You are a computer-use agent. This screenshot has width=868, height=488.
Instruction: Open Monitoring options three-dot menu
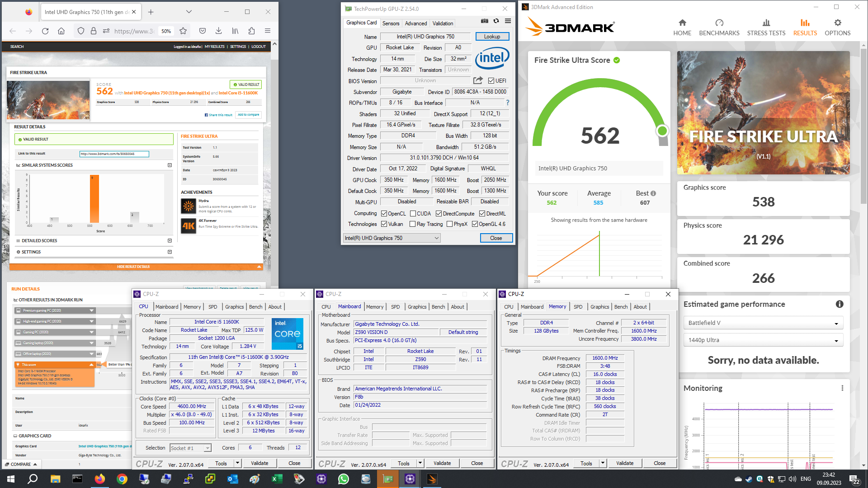(842, 388)
